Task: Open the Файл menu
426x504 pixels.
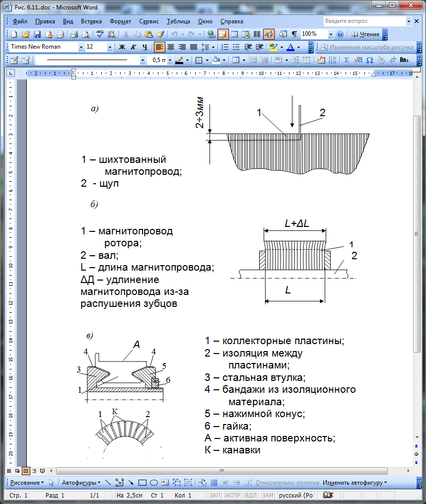Action: click(x=20, y=21)
